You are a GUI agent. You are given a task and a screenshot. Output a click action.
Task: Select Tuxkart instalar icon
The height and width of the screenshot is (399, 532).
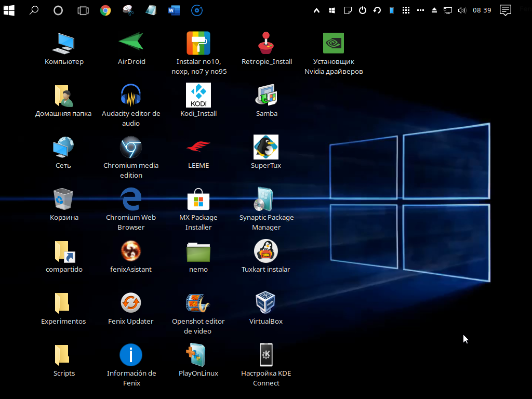(x=266, y=251)
